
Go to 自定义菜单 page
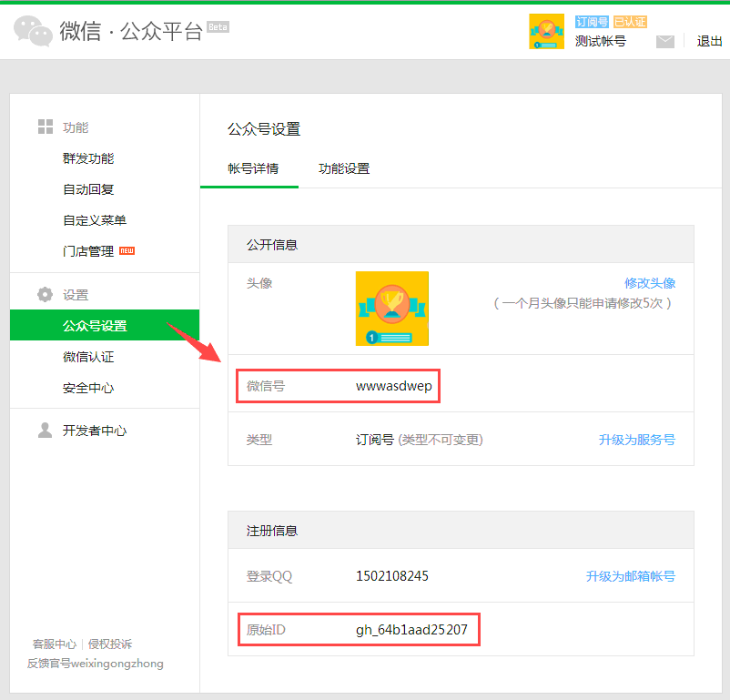[95, 220]
